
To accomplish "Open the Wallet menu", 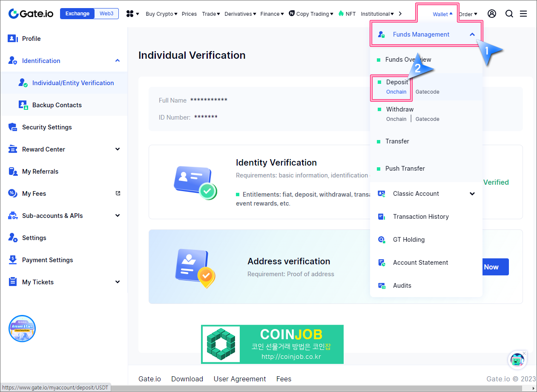I will click(442, 14).
